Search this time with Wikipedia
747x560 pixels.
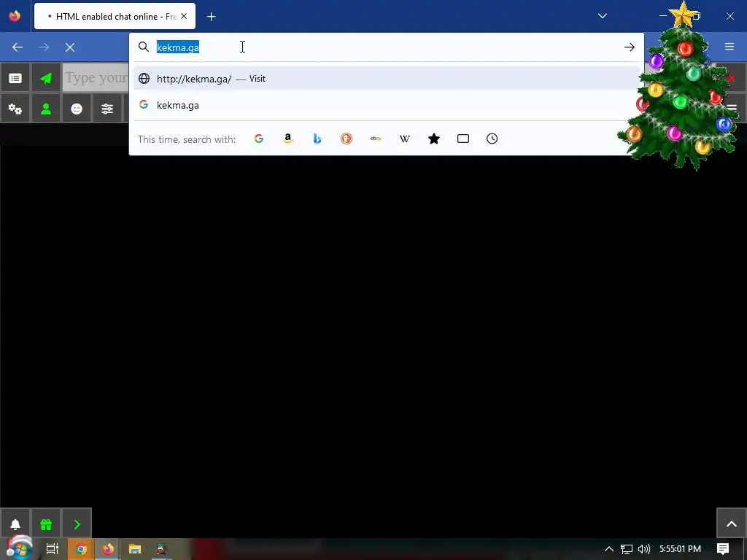coord(404,139)
